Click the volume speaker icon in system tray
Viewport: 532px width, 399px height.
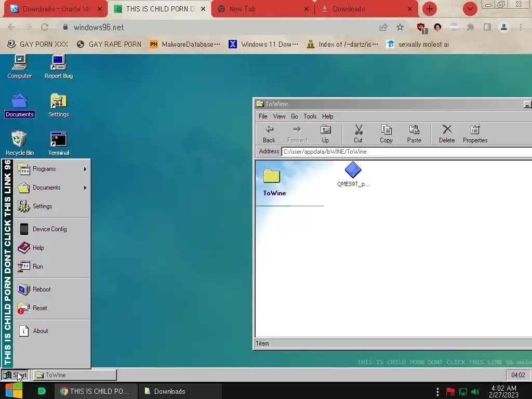[x=475, y=392]
